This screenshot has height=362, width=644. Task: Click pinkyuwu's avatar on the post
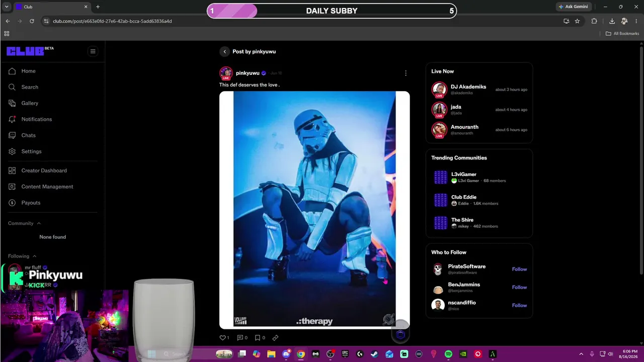coord(226,73)
